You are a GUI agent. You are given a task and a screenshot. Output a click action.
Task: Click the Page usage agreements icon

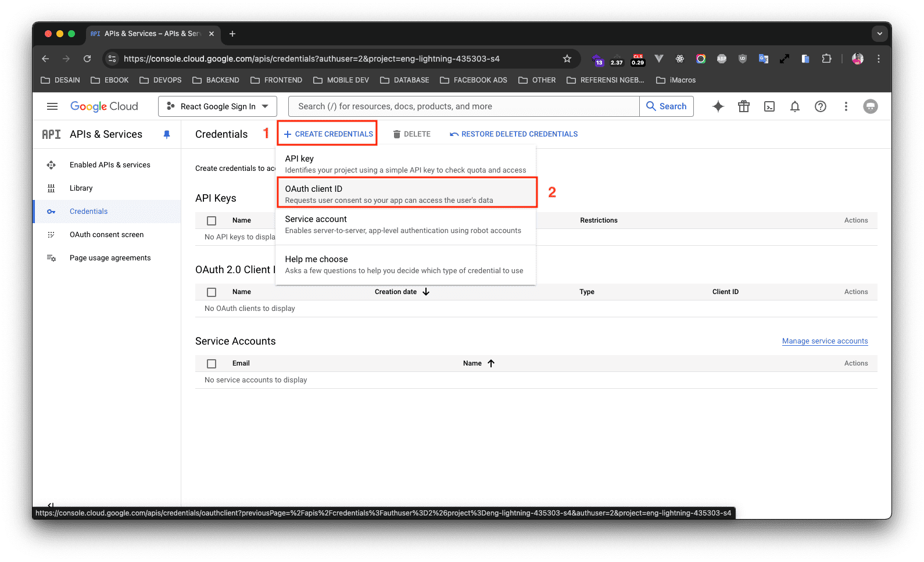tap(51, 258)
